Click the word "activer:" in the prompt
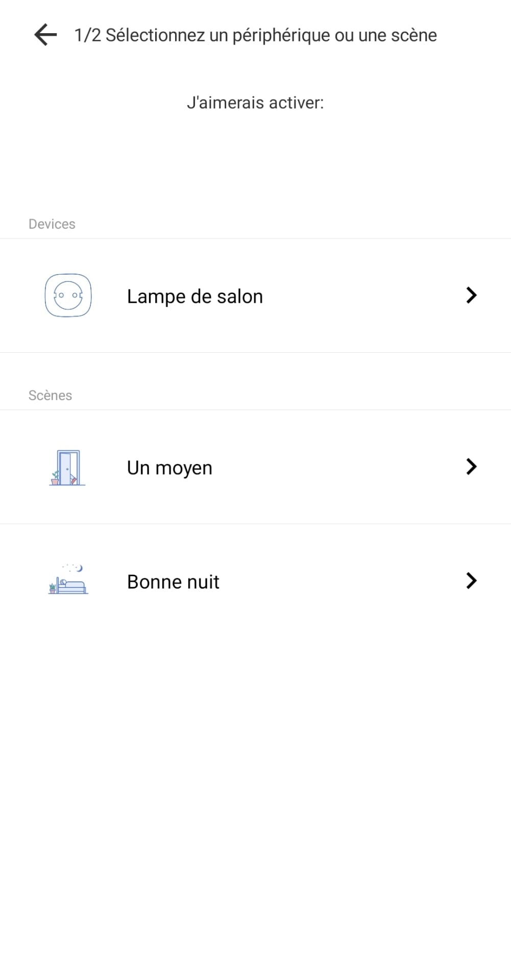 pyautogui.click(x=296, y=103)
